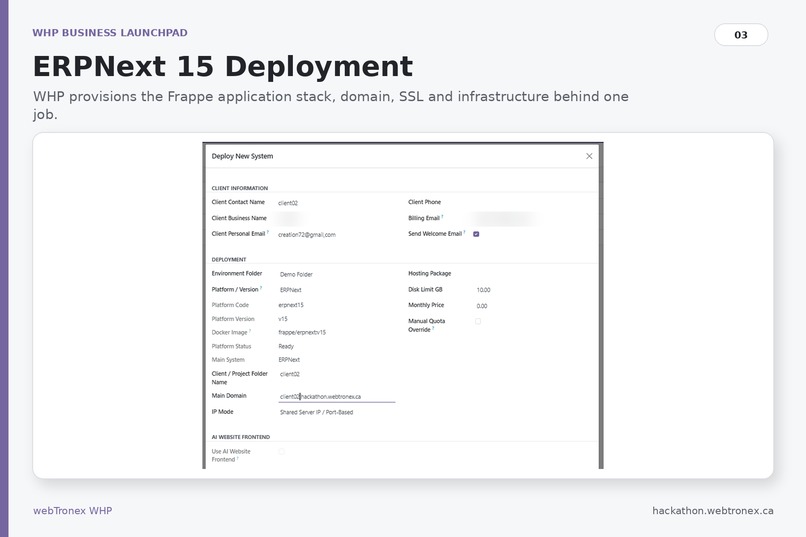Open the Environment Folder field showing Demo Folder
Viewport: 806px width, 537px height.
(x=337, y=274)
